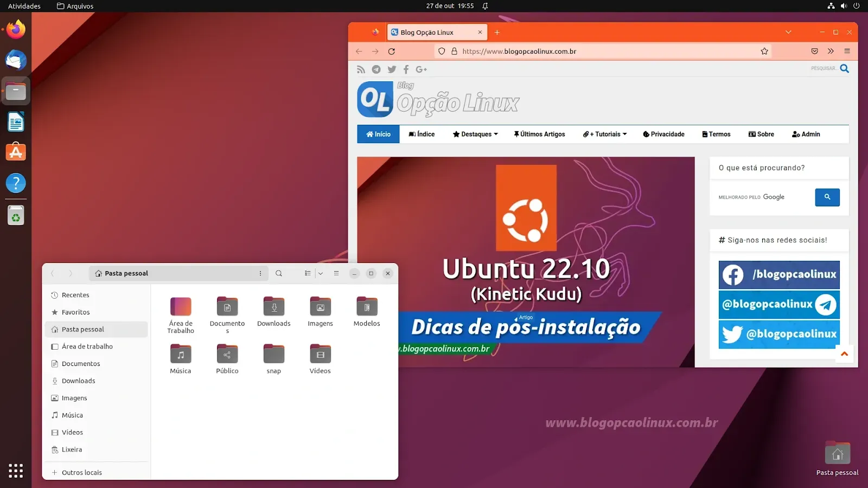Open Arquivos app menu in top bar
Viewport: 868px width, 488px height.
75,6
